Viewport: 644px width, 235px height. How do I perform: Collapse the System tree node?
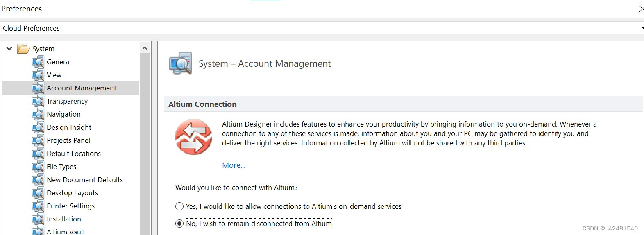tap(9, 49)
